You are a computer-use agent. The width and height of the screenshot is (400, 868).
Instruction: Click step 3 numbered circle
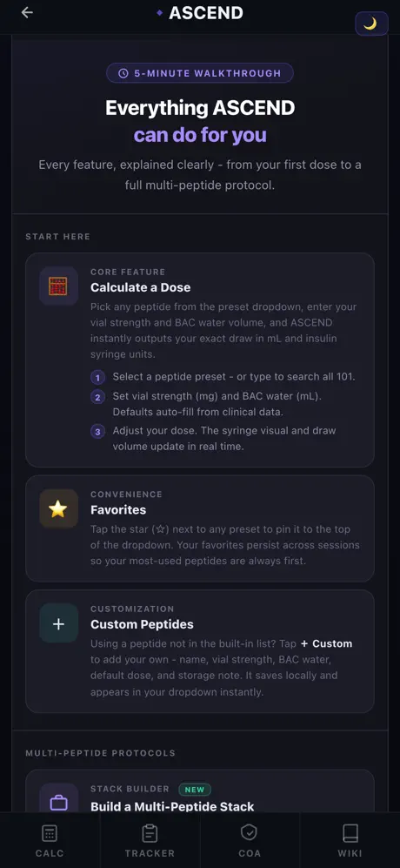click(x=98, y=432)
